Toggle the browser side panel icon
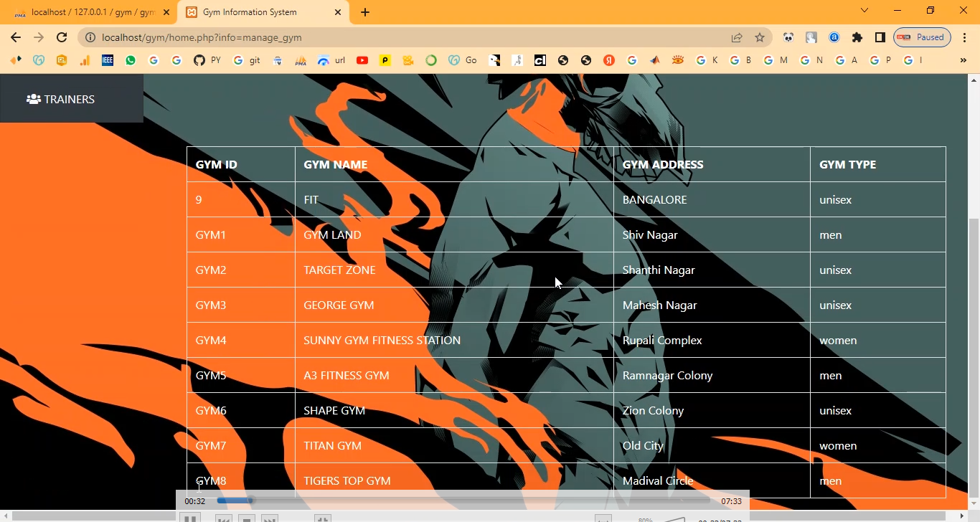 [880, 37]
